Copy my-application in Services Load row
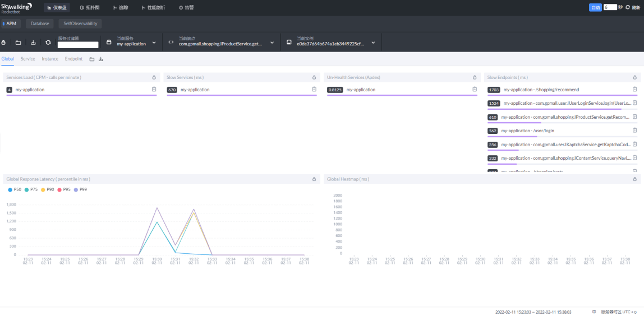This screenshot has width=644, height=316. click(x=154, y=89)
